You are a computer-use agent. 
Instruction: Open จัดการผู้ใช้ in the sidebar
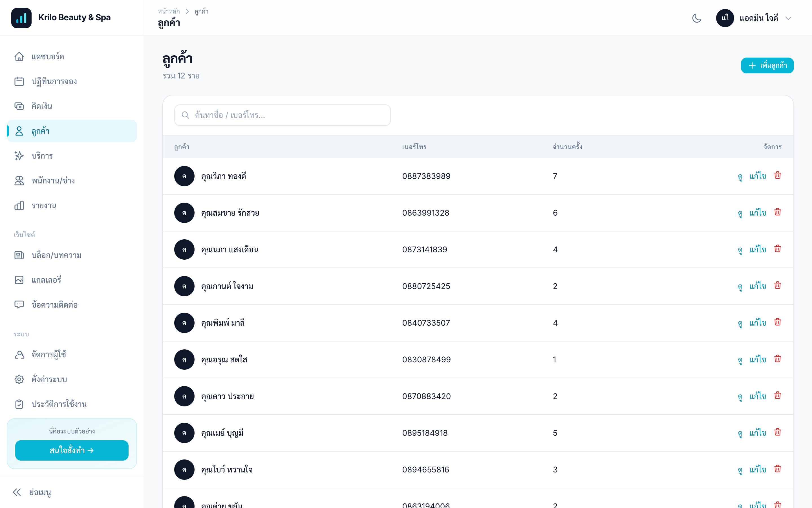(72, 354)
